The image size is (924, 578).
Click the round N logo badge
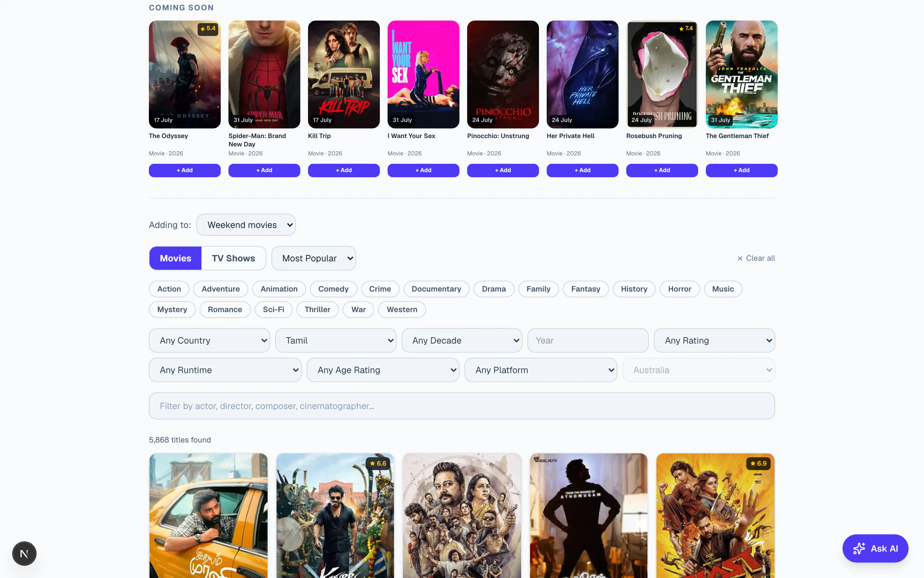coord(24,553)
